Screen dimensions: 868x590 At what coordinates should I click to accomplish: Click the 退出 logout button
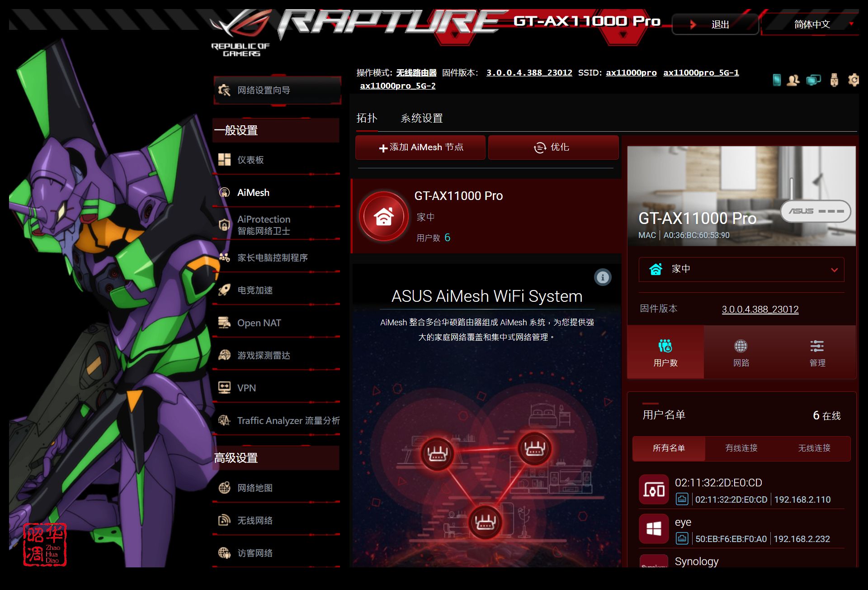pos(715,24)
